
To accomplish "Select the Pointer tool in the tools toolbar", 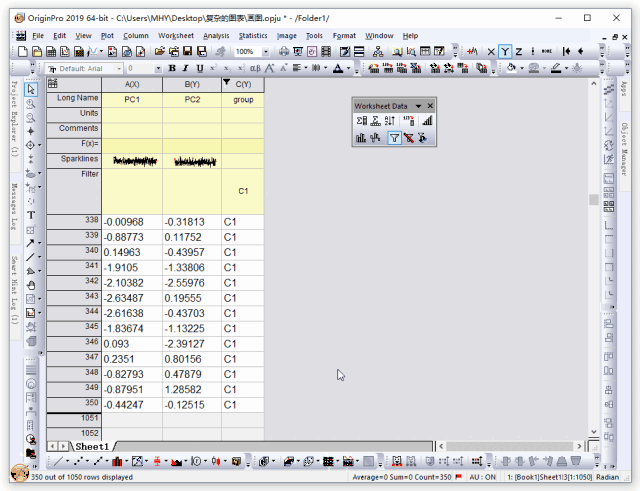I will pos(31,89).
